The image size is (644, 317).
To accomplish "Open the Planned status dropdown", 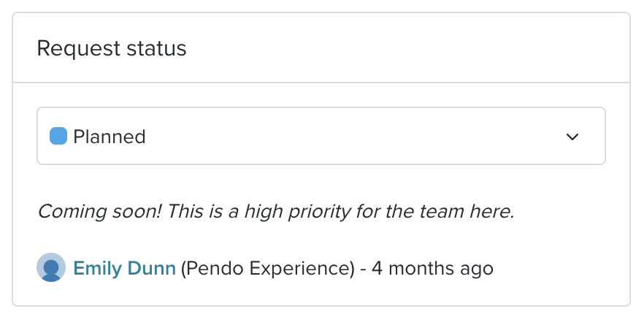I will point(321,136).
